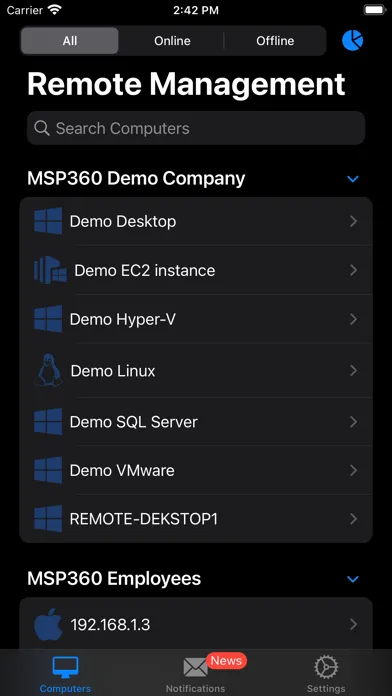Screen dimensions: 392x696
Task: Open the pie chart statistics icon
Action: [x=352, y=40]
